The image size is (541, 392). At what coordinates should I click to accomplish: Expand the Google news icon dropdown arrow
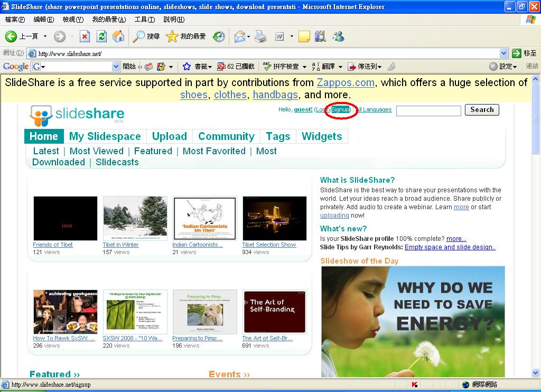point(171,67)
